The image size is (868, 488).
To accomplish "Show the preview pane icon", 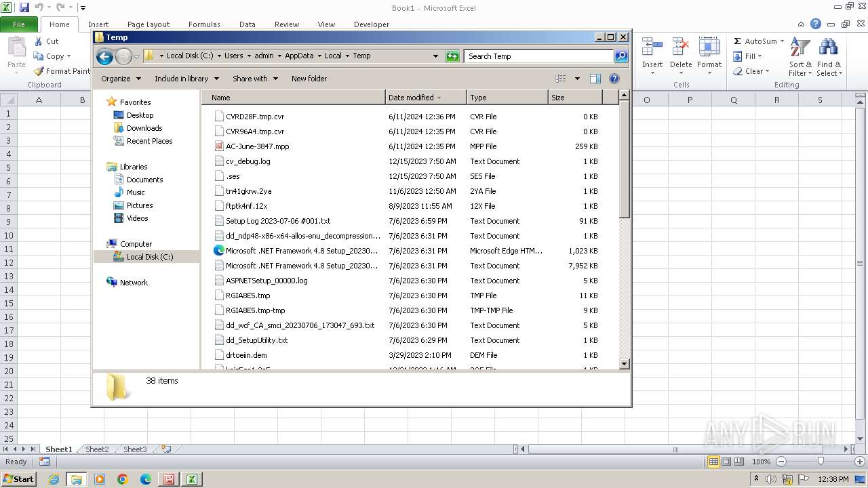I will coord(595,79).
